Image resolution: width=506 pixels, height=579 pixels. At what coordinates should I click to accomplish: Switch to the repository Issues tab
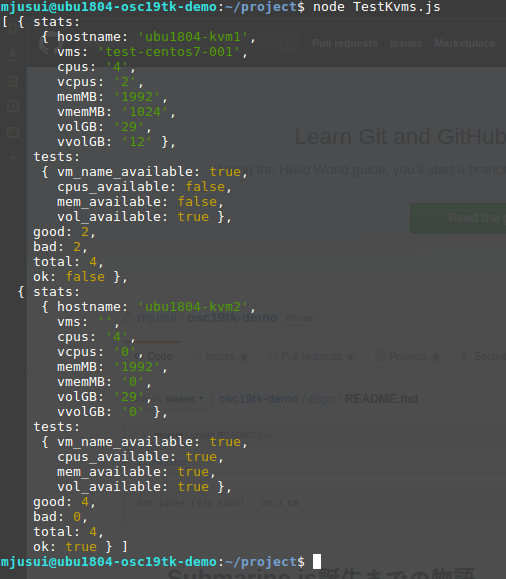pyautogui.click(x=220, y=356)
